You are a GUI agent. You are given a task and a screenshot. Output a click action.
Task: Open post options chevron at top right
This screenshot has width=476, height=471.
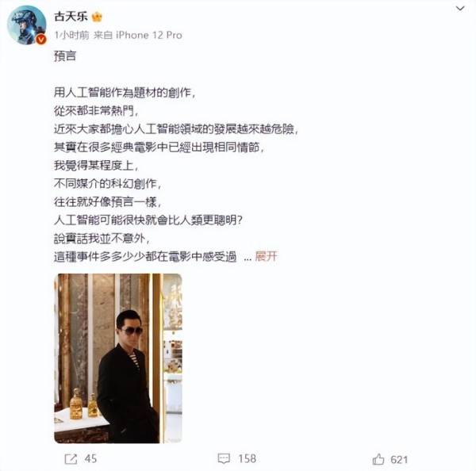coord(460,9)
